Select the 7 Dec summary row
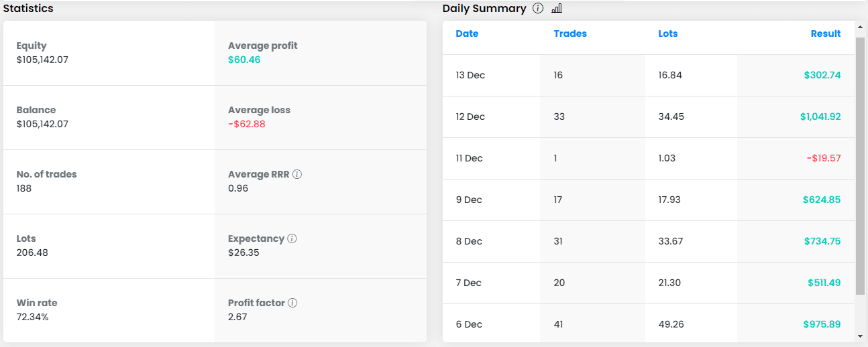The image size is (868, 347). click(x=469, y=283)
